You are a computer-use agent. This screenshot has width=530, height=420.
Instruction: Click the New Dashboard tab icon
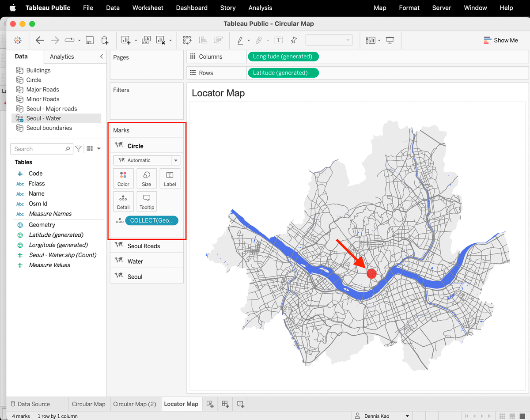click(x=225, y=404)
